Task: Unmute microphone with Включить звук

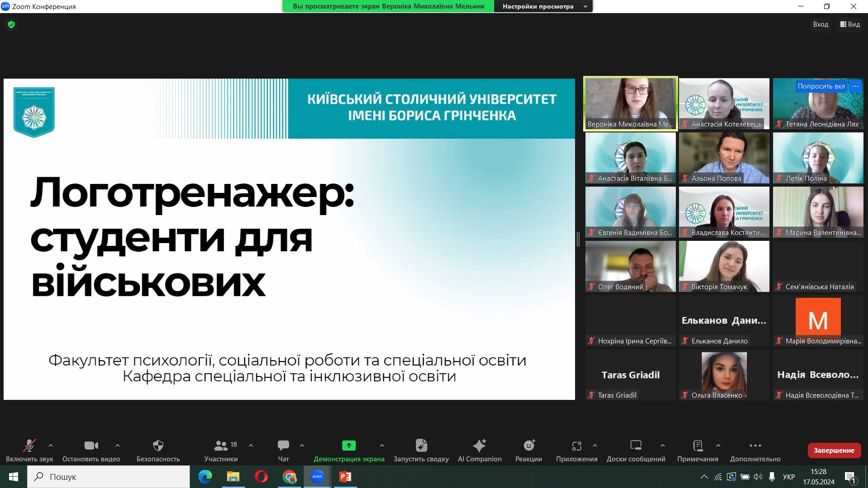Action: coord(29,446)
